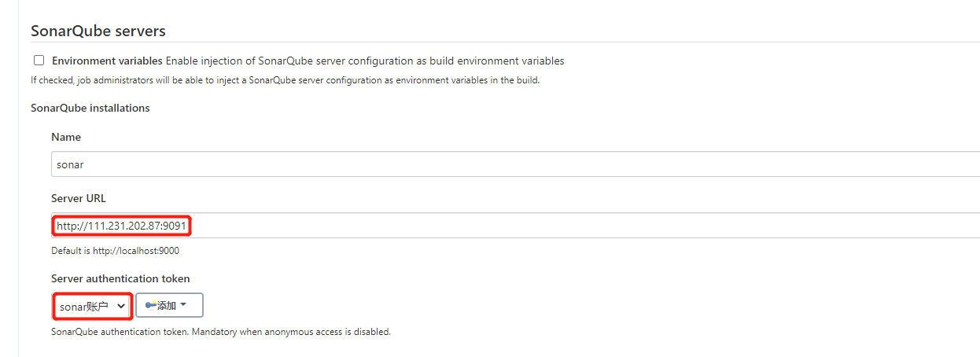Click the Server authentication token label
The image size is (980, 357).
(120, 278)
